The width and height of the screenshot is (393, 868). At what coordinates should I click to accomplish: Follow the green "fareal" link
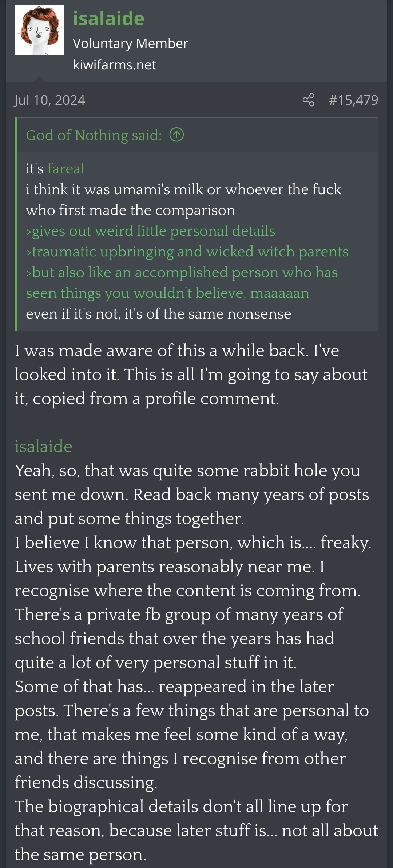click(66, 169)
